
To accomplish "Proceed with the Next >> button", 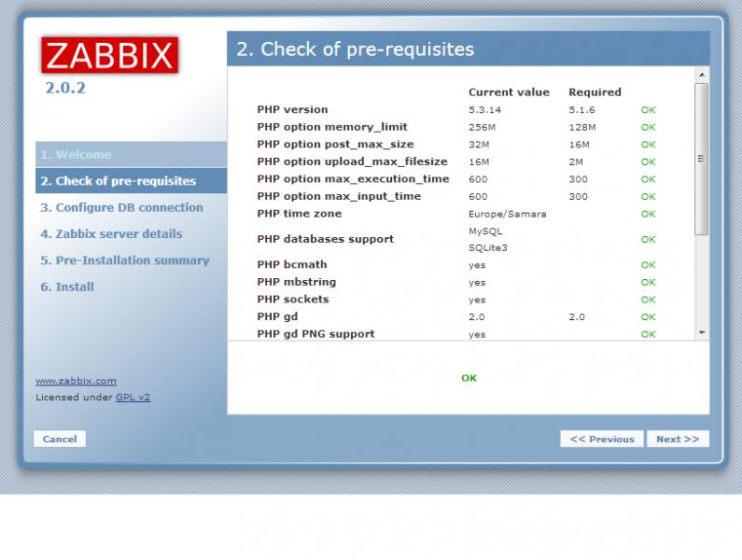I will click(678, 439).
